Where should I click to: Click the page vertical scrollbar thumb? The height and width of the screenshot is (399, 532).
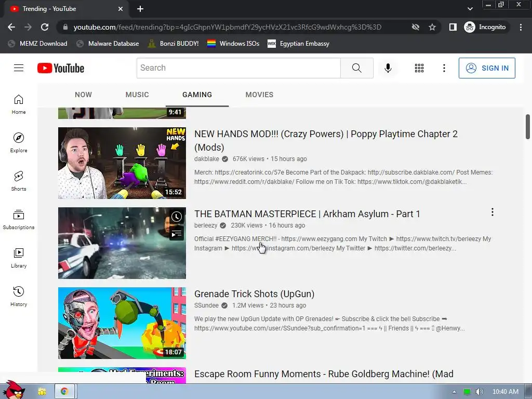(528, 127)
